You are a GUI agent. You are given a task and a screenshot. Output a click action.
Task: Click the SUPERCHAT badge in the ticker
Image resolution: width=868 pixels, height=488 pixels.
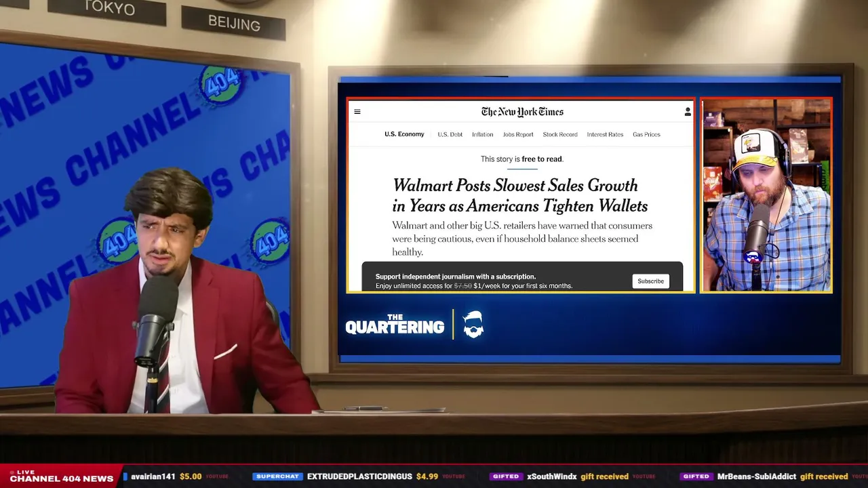click(277, 476)
